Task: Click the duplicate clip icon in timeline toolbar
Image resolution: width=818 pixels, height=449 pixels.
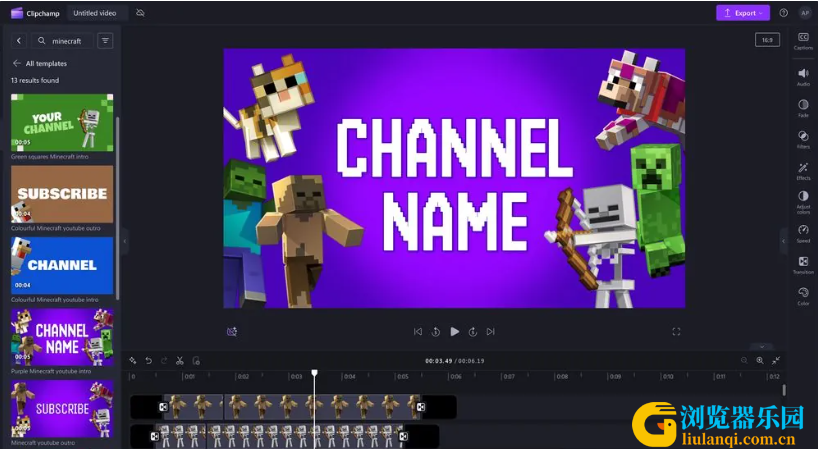Action: (196, 360)
